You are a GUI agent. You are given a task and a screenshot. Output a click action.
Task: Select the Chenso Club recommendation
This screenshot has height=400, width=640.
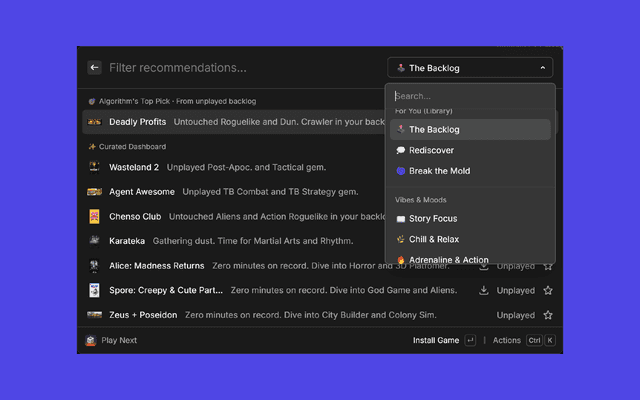pyautogui.click(x=234, y=216)
